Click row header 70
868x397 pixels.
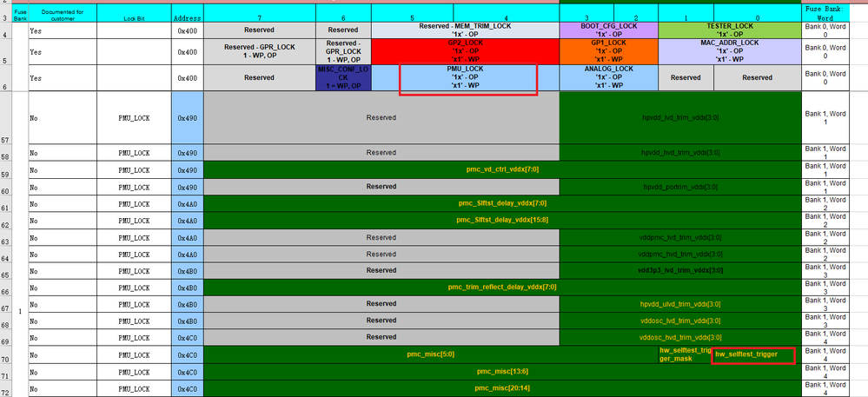point(5,355)
